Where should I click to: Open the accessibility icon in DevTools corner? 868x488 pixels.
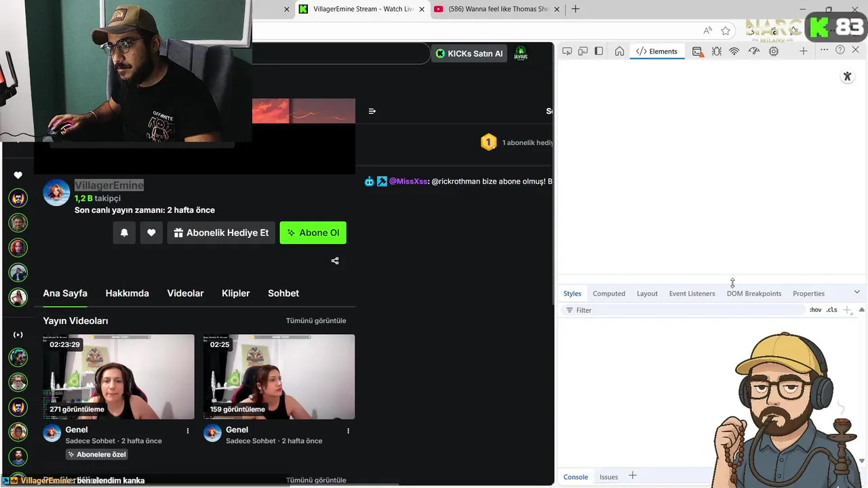pos(847,77)
